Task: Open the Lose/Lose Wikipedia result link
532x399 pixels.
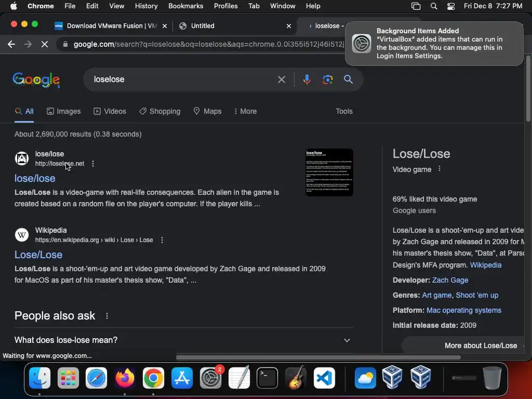Action: coord(38,255)
